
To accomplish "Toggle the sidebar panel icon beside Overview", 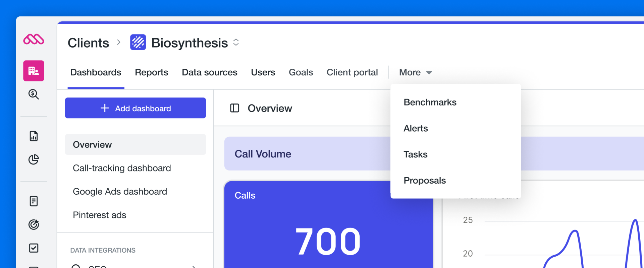I will click(x=234, y=108).
